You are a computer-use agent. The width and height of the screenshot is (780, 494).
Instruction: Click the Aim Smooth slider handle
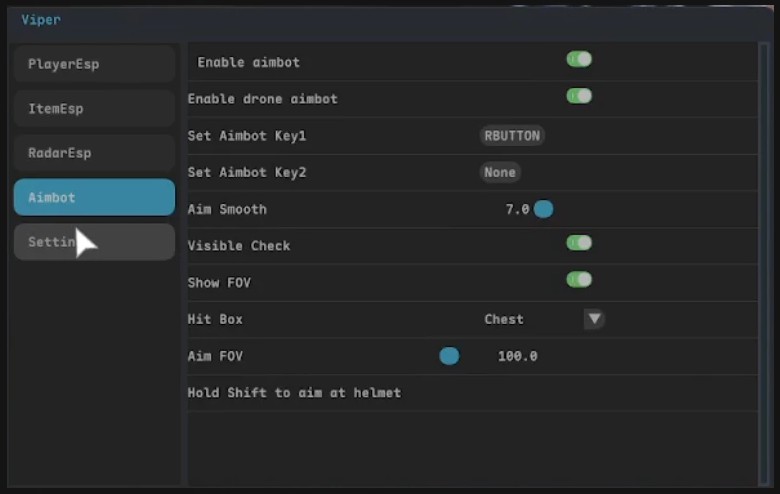(543, 209)
